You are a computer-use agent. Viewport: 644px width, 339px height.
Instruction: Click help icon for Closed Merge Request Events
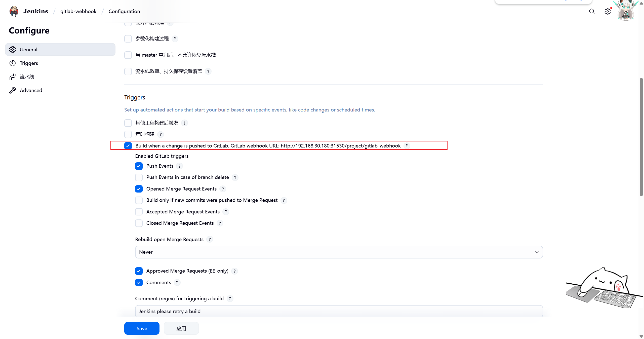(x=220, y=223)
